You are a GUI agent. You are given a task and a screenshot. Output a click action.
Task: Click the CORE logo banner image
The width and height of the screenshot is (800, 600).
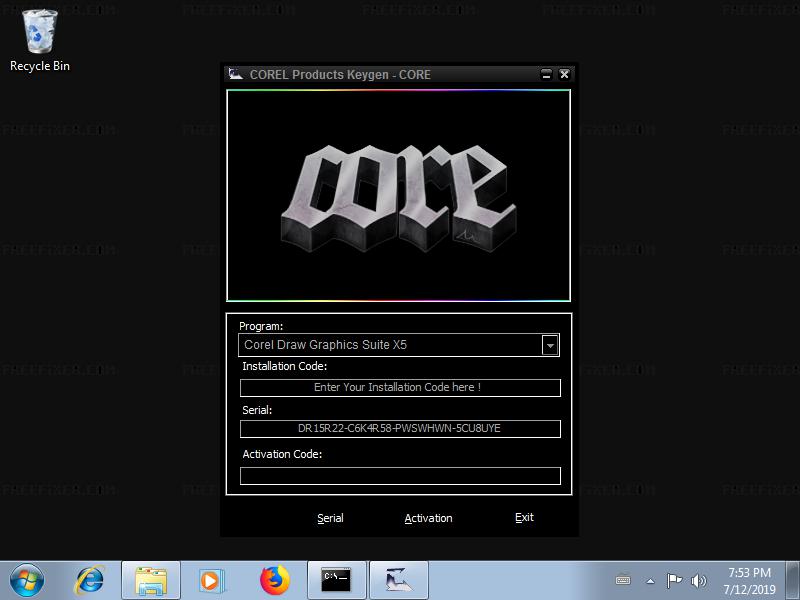(398, 196)
